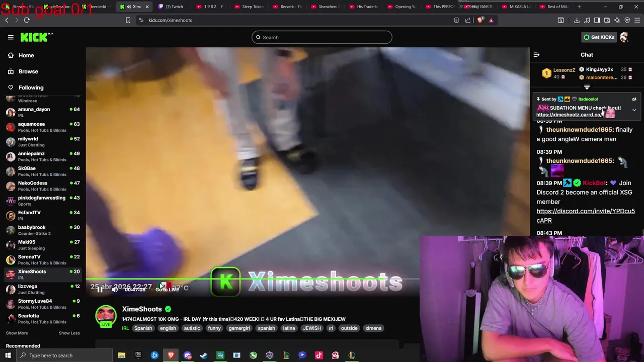Open the Discord invite link in chat
This screenshot has width=644, height=362.
click(x=586, y=216)
